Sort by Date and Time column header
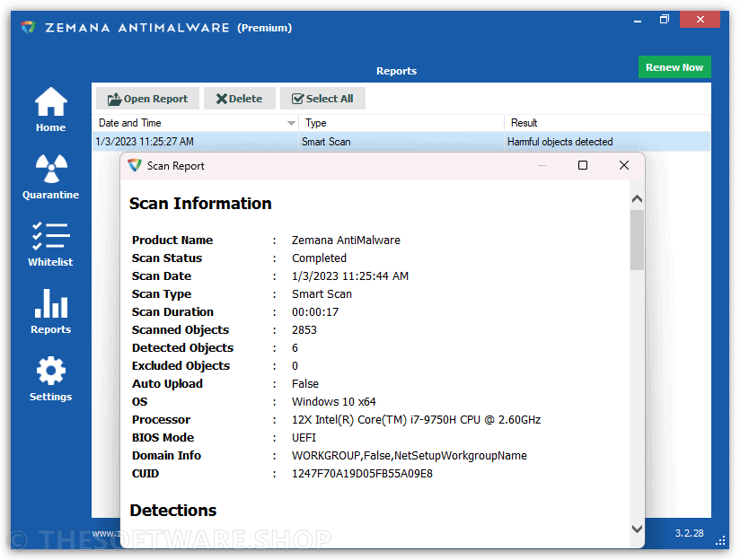 coord(196,123)
